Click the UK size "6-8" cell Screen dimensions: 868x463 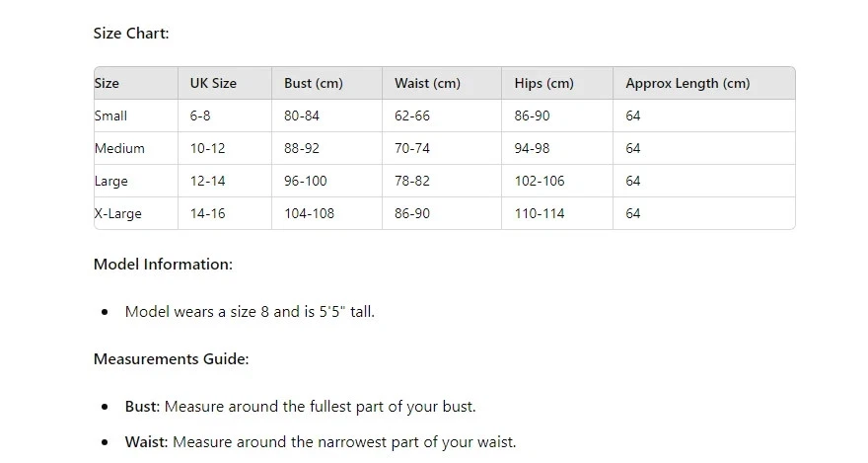click(x=200, y=116)
